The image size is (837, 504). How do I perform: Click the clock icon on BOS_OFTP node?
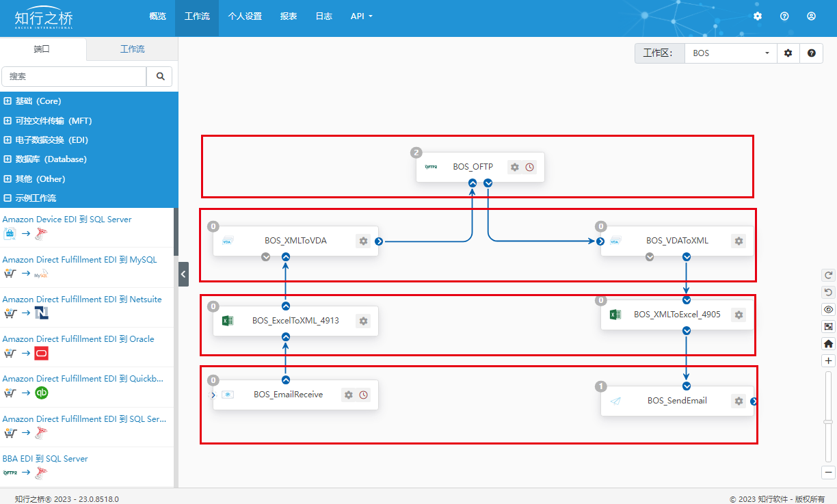click(x=530, y=167)
